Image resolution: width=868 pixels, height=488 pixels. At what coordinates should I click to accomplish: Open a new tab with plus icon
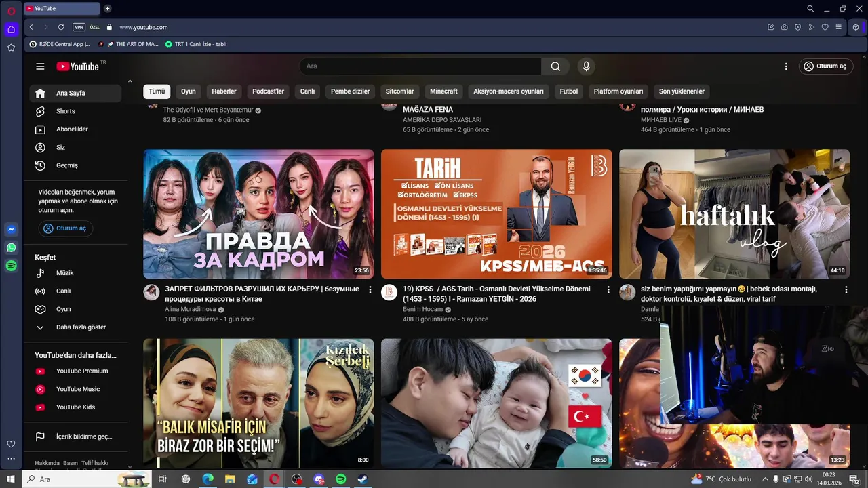(107, 9)
